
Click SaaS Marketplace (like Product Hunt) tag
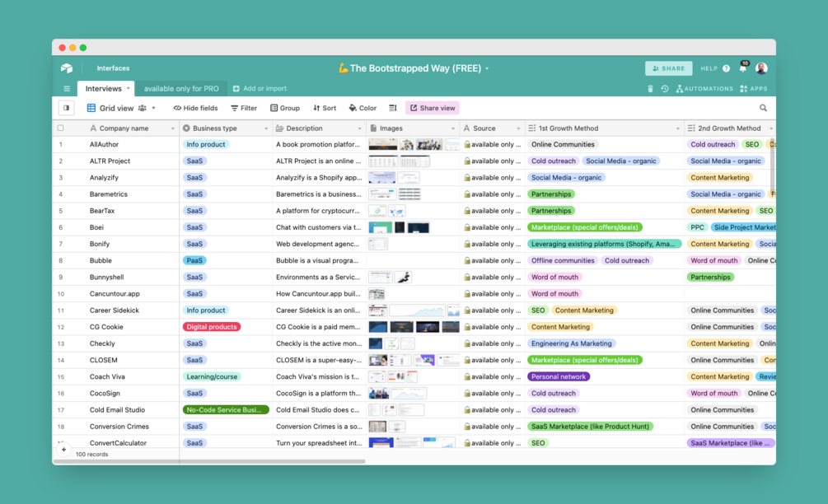tap(591, 426)
